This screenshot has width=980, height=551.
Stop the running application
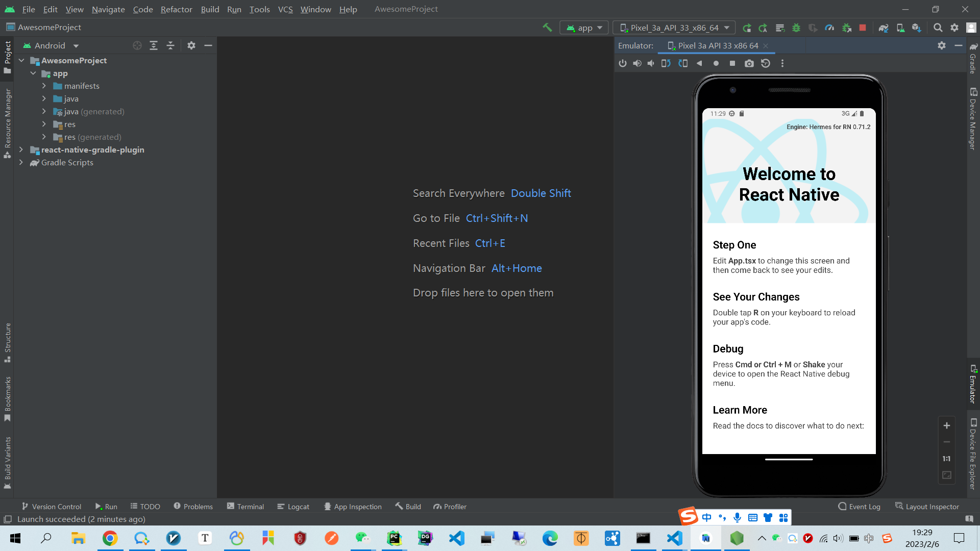coord(863,28)
